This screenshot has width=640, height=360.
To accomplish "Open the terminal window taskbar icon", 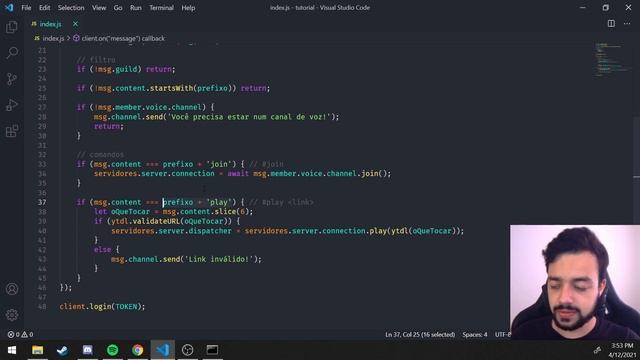I will [x=212, y=350].
